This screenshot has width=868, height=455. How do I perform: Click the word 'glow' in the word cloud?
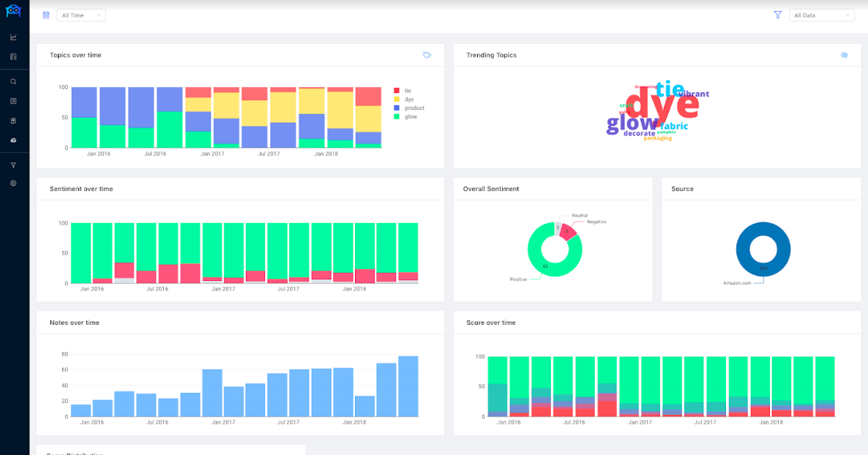click(632, 124)
